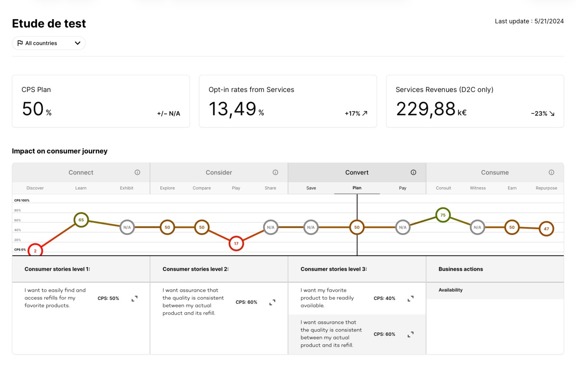This screenshot has height=392, width=576.
Task: Select the Plan sub-stage tab
Action: click(357, 188)
